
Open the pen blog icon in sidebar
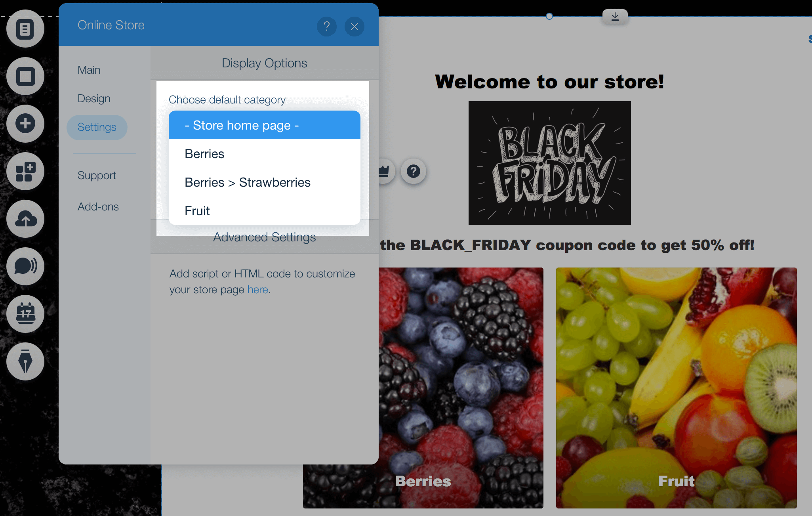pos(25,361)
